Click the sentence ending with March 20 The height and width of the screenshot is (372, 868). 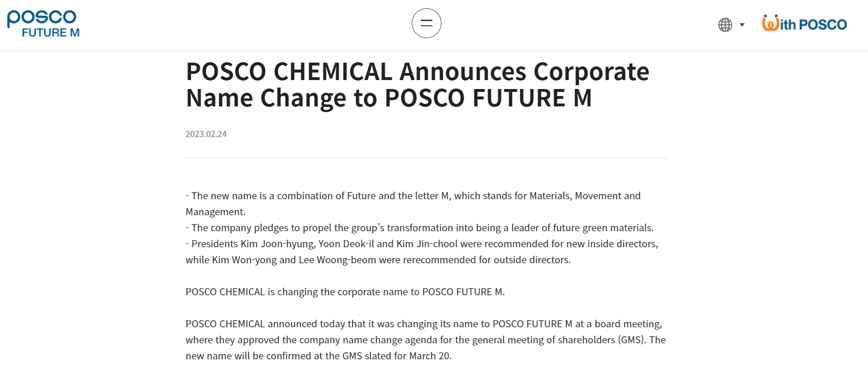(318, 356)
